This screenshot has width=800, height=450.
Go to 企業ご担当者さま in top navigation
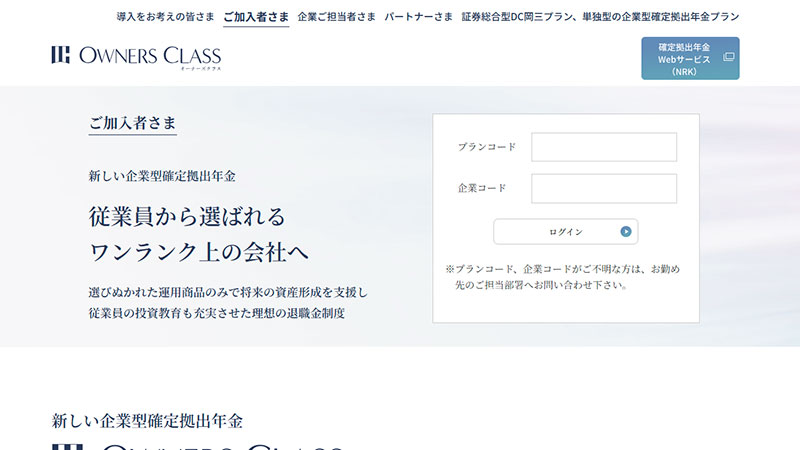click(336, 17)
